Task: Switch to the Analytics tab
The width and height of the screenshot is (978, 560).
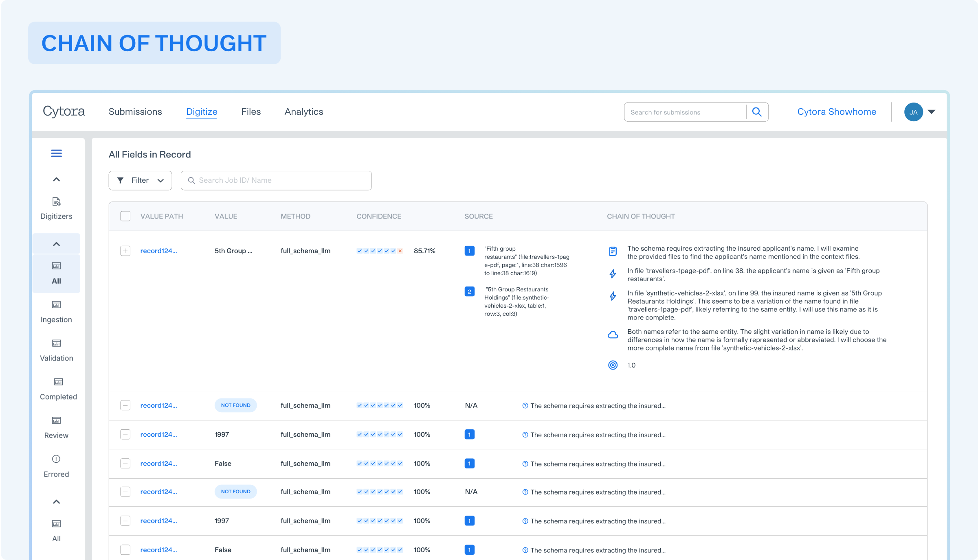Action: (303, 112)
